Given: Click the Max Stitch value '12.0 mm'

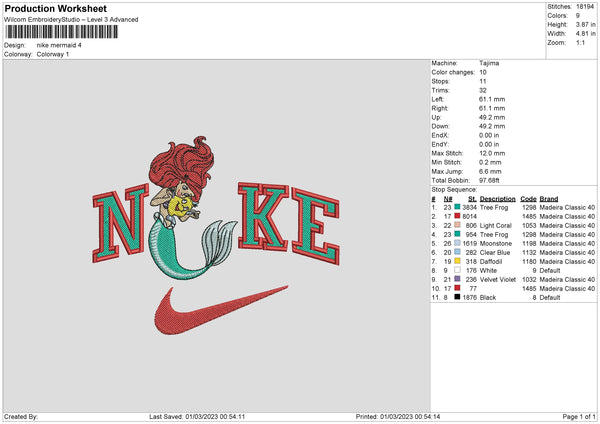Looking at the screenshot, I should [x=492, y=153].
